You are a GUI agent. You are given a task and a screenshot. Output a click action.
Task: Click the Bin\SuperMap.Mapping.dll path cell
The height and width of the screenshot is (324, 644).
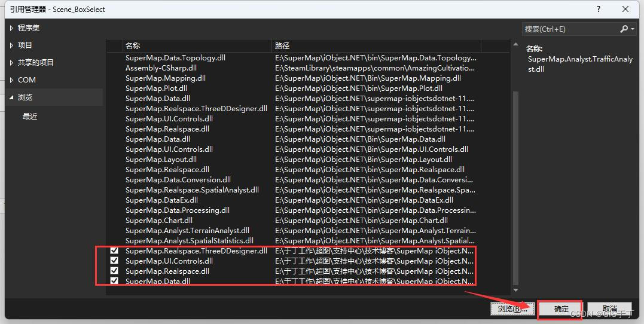tap(368, 78)
